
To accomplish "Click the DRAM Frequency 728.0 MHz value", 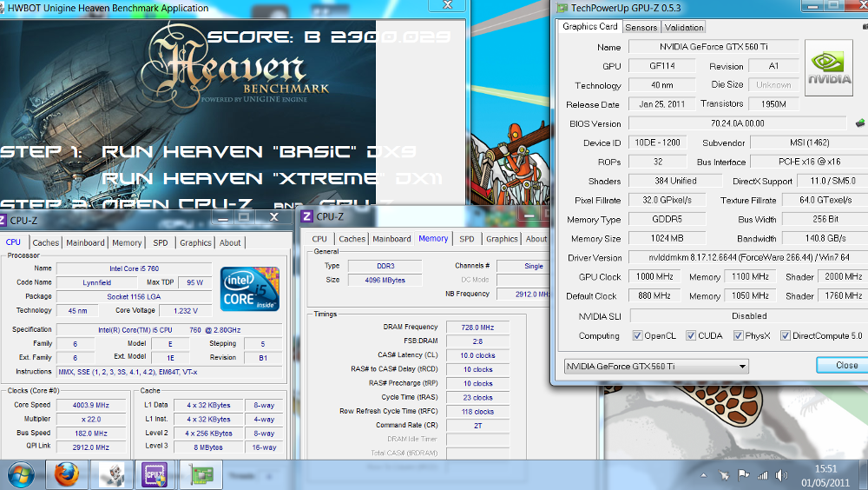I will (x=477, y=328).
